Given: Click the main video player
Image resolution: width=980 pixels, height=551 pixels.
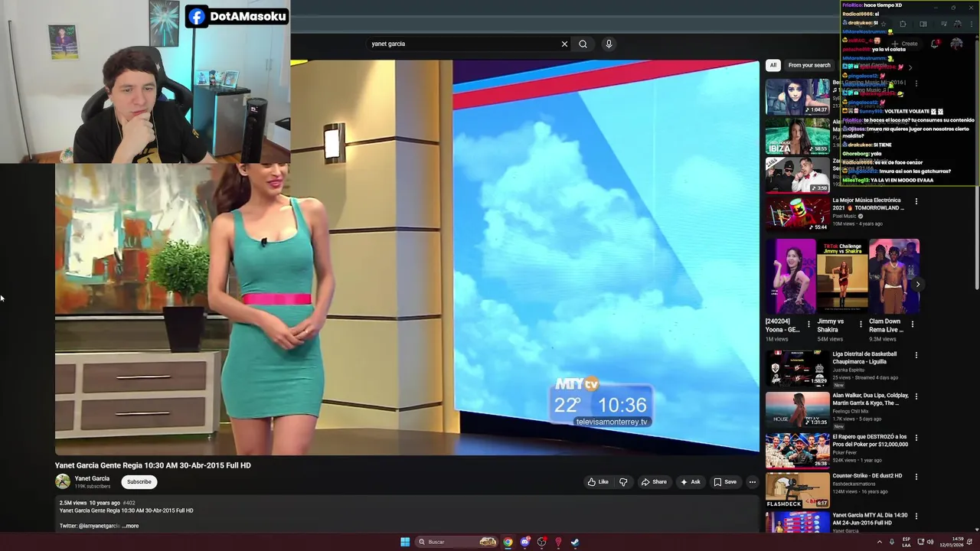Looking at the screenshot, I should click(407, 257).
